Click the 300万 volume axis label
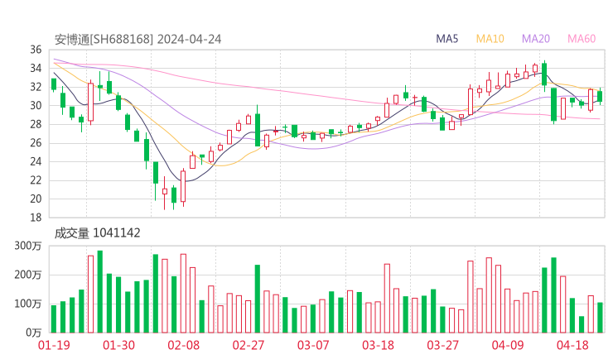 point(28,246)
